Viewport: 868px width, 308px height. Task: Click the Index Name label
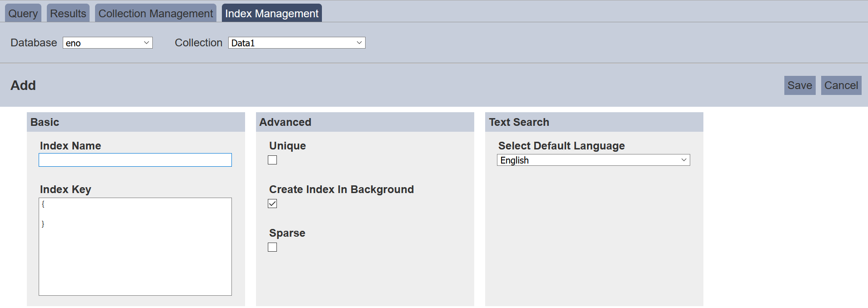[x=70, y=146]
